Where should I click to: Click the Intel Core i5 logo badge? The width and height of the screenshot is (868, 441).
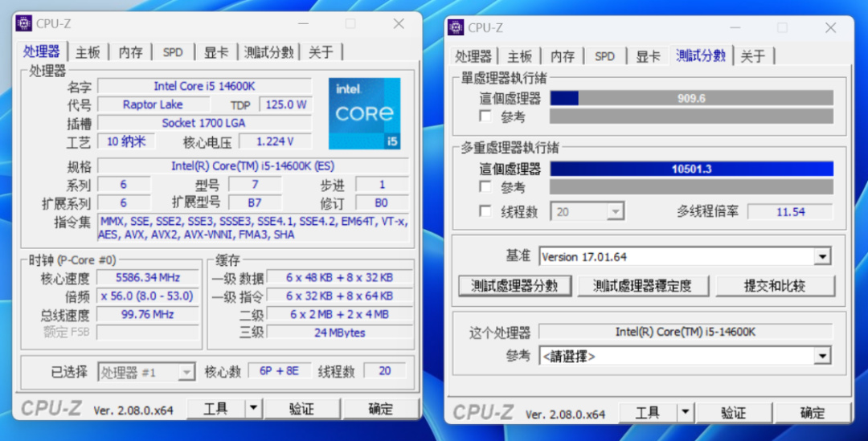[364, 113]
